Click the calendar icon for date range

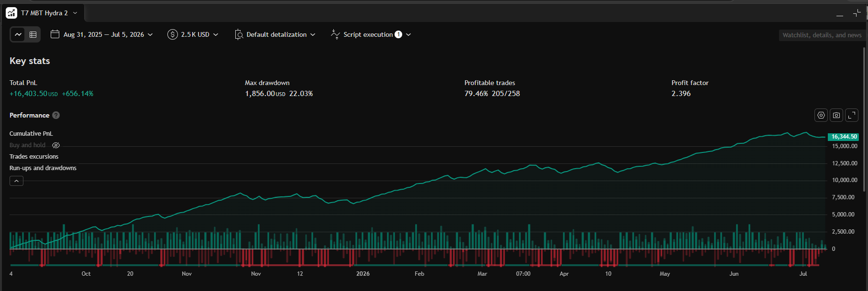pos(55,34)
